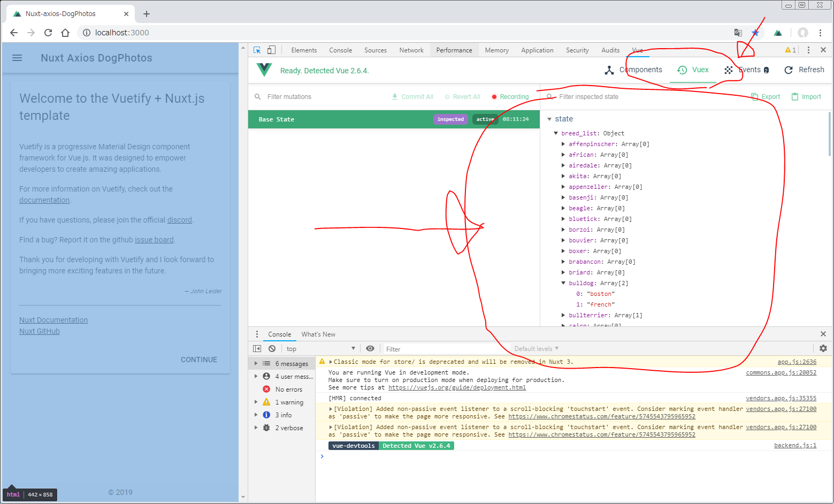Toggle the console sidebar panel button

pyautogui.click(x=257, y=349)
